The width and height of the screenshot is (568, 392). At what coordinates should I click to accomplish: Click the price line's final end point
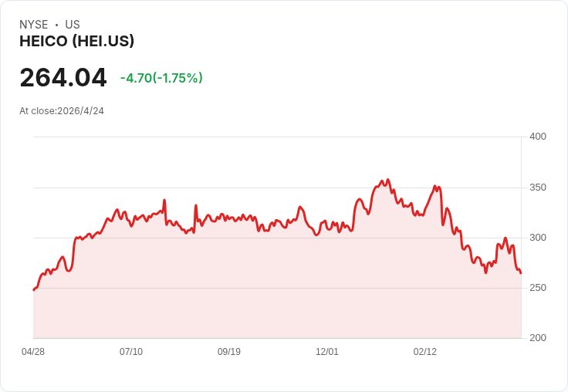(x=521, y=273)
